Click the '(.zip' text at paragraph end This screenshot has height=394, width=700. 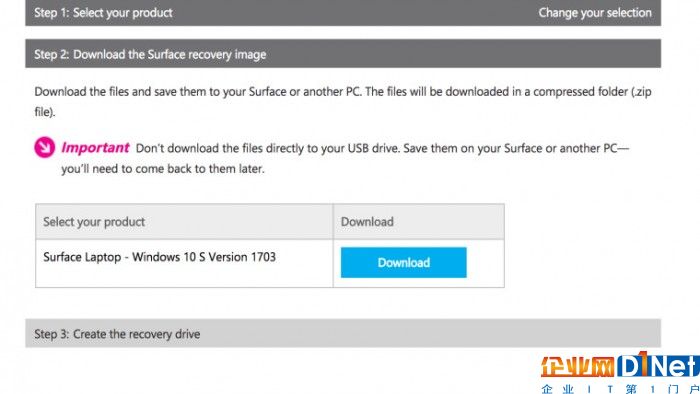pos(641,92)
